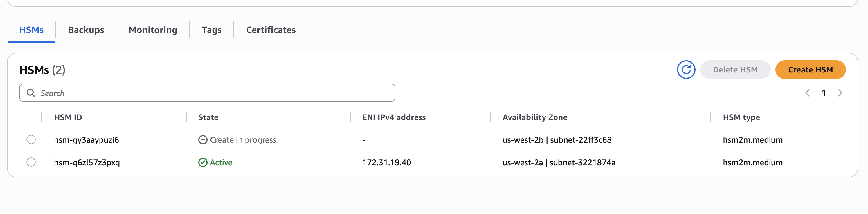Go to next page of HSMs
868x214 pixels.
[840, 93]
